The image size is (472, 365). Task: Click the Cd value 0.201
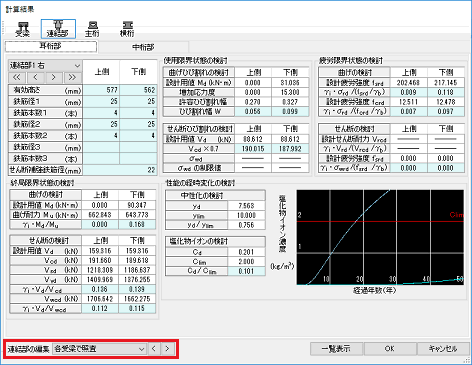tap(246, 252)
